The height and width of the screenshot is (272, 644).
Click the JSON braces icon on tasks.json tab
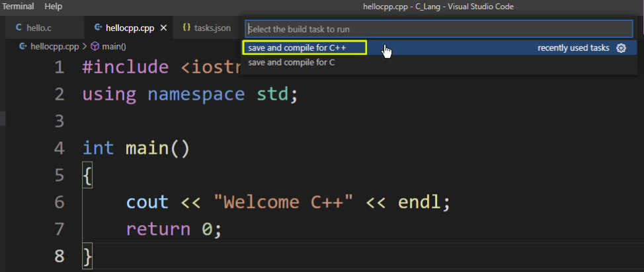pos(187,28)
